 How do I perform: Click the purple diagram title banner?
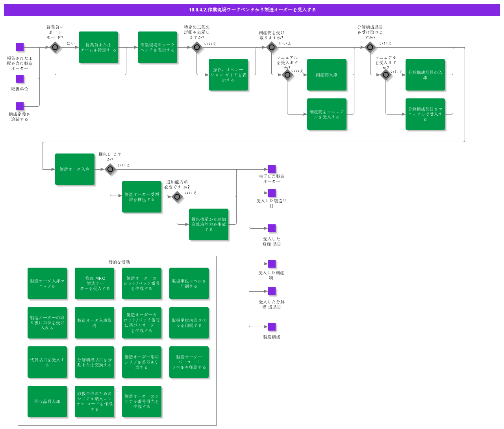pos(252,10)
